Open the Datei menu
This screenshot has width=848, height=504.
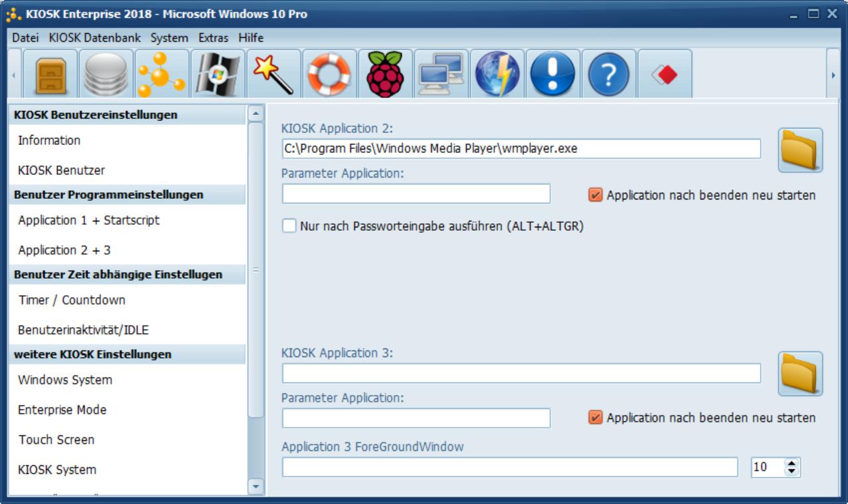click(x=25, y=38)
